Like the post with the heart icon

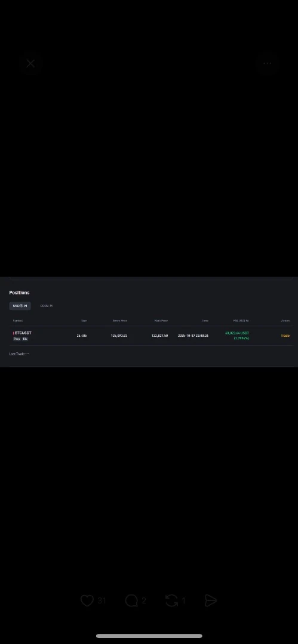87,600
